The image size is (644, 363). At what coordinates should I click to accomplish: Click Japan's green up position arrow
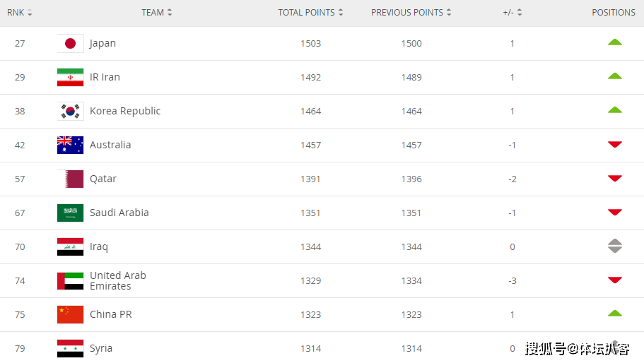pos(615,42)
